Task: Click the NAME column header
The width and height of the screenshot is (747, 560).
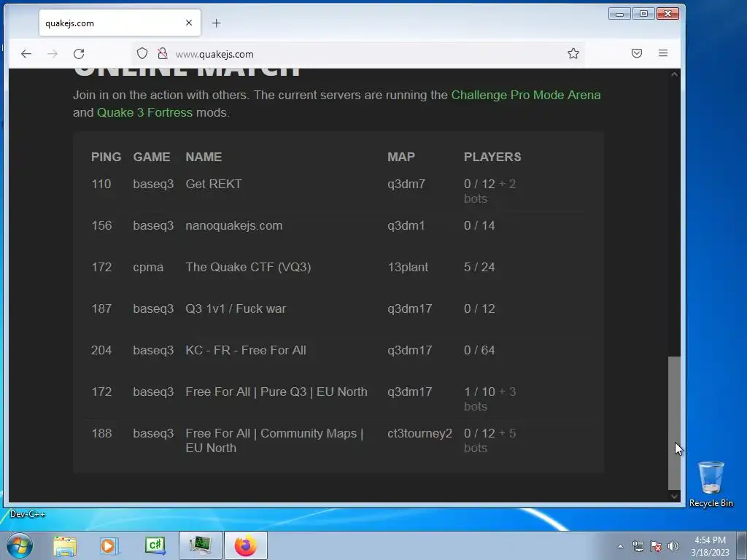Action: coord(204,157)
